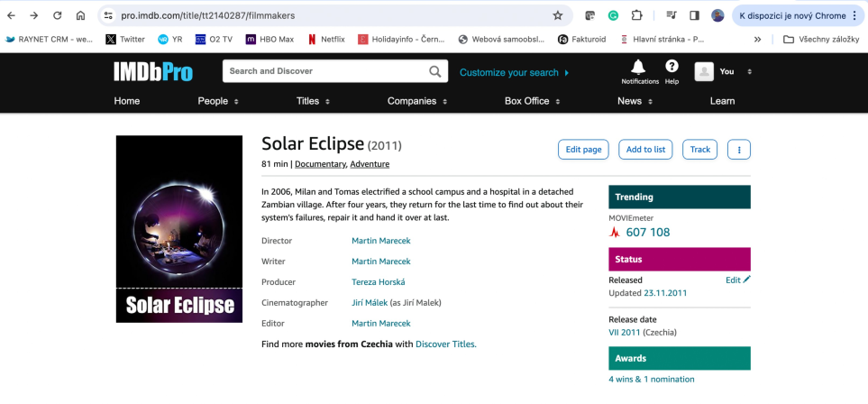Open the Notifications bell icon

638,67
